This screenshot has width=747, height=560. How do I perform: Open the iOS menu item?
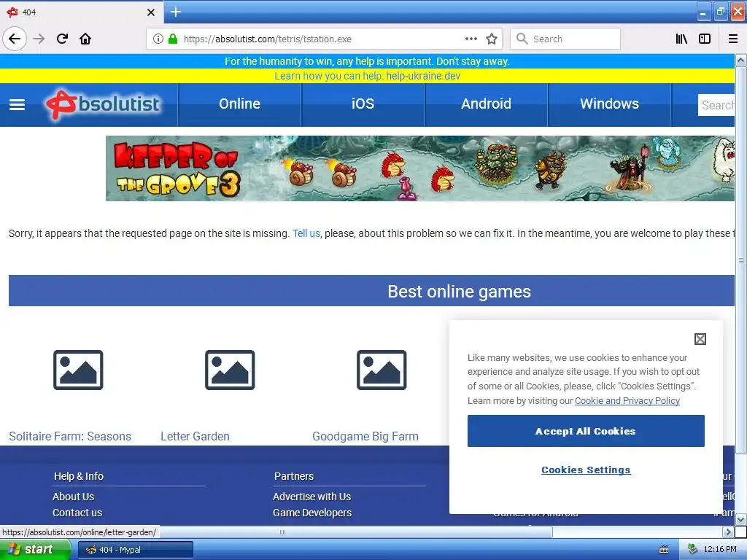point(363,104)
